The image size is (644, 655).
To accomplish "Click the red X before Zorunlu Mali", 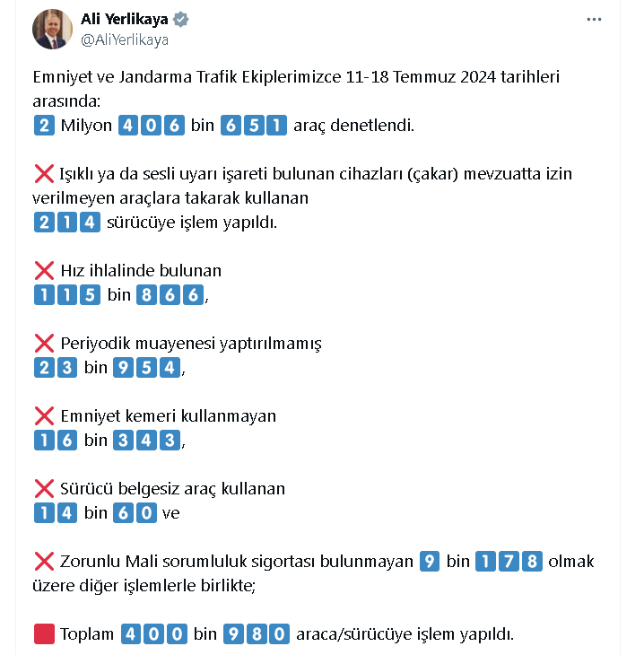I will (44, 562).
